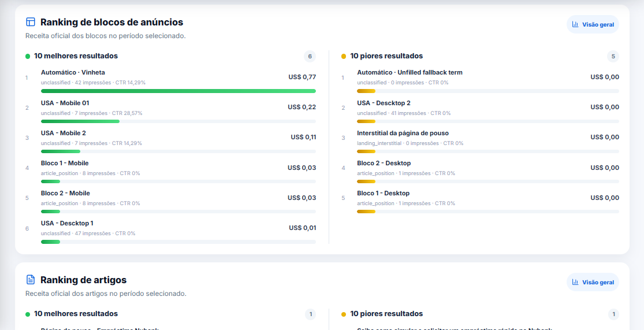The width and height of the screenshot is (644, 330).
Task: Click the US$ 0,01 revenue value
Action: [x=302, y=228]
